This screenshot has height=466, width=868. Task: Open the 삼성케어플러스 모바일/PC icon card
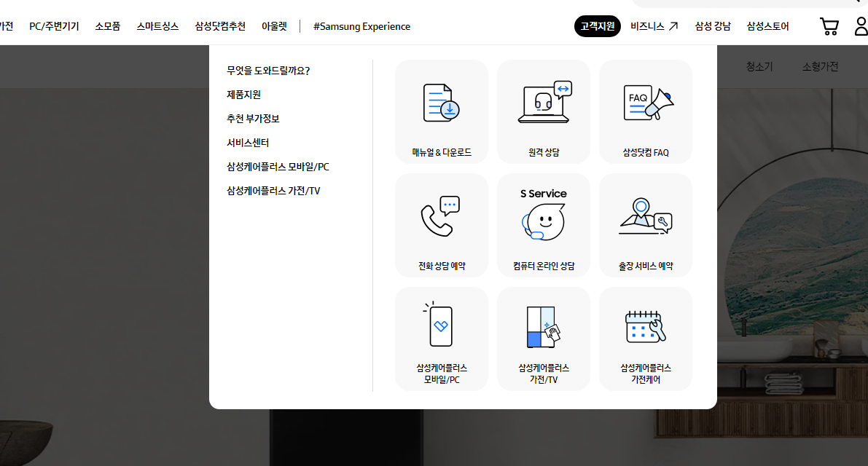click(441, 339)
